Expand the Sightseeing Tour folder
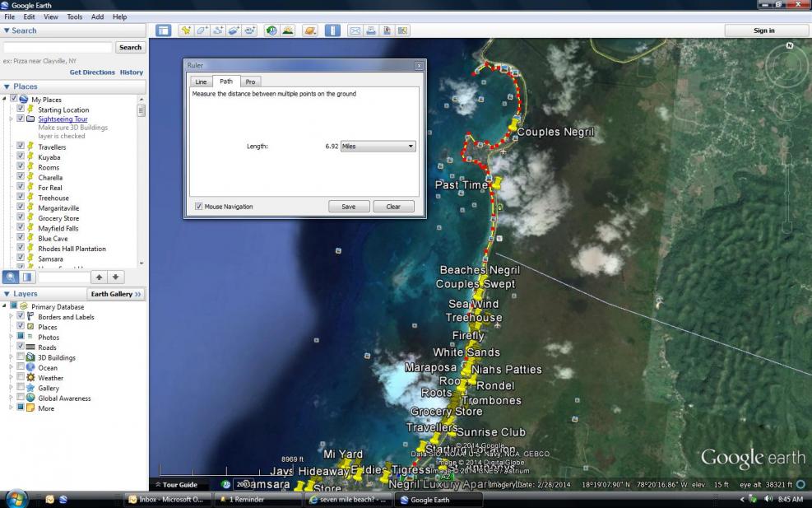 (11, 119)
